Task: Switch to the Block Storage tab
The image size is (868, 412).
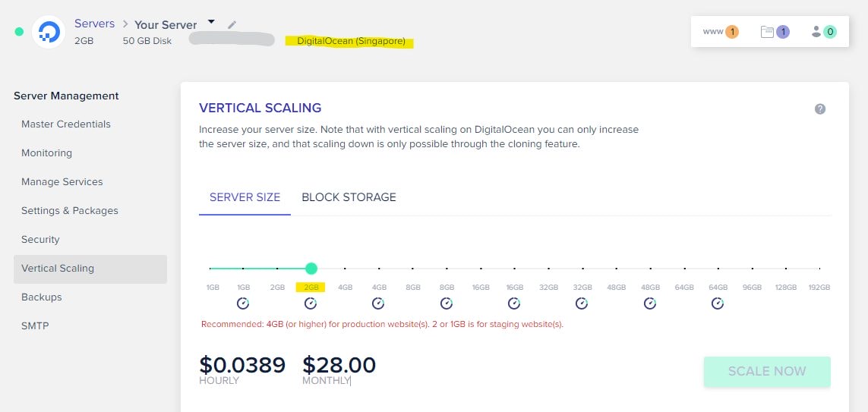Action: 349,197
